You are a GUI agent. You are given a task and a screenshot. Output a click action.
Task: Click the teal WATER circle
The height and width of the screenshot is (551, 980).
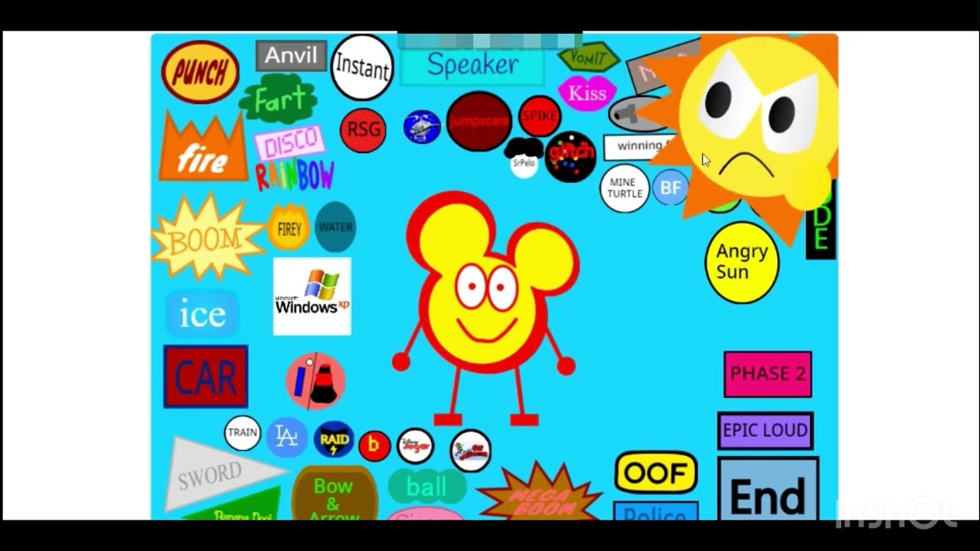point(335,227)
